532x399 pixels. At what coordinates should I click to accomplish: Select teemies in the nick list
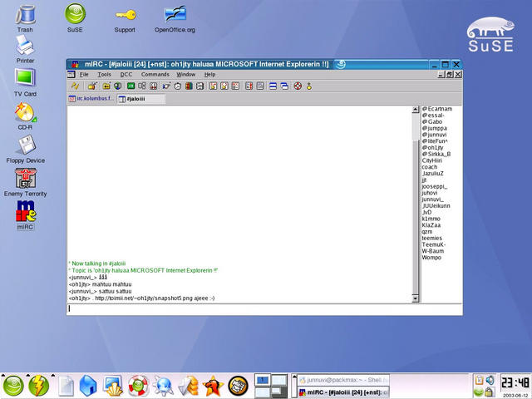click(x=432, y=239)
